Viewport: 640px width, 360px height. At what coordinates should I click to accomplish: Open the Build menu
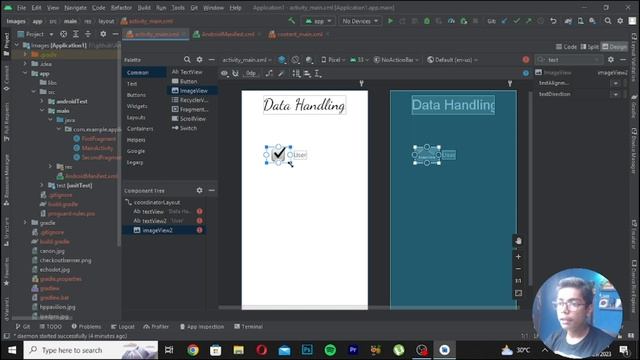tap(144, 8)
